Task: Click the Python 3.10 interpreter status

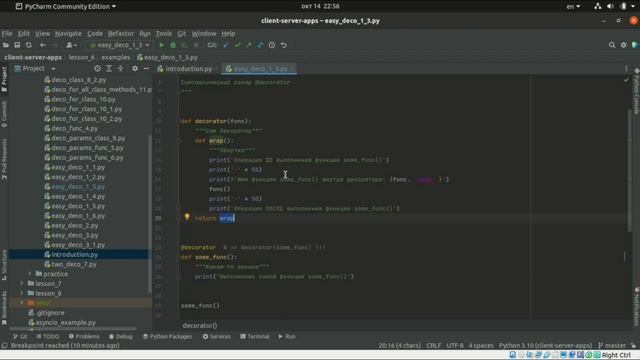Action: click(x=545, y=345)
